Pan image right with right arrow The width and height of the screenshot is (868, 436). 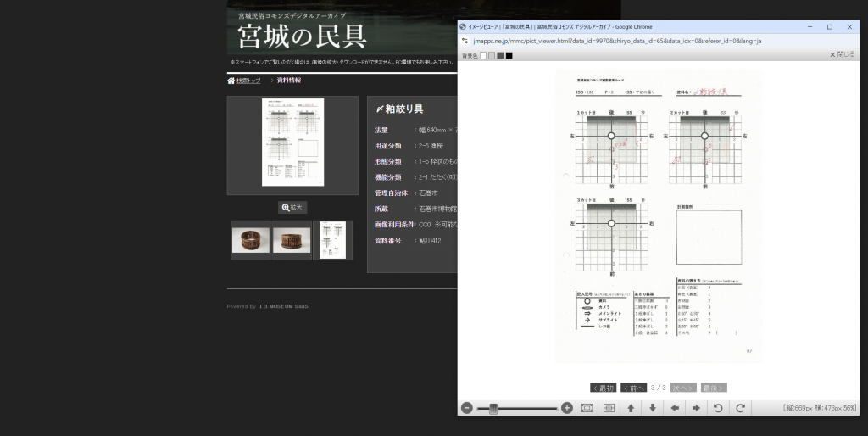696,408
